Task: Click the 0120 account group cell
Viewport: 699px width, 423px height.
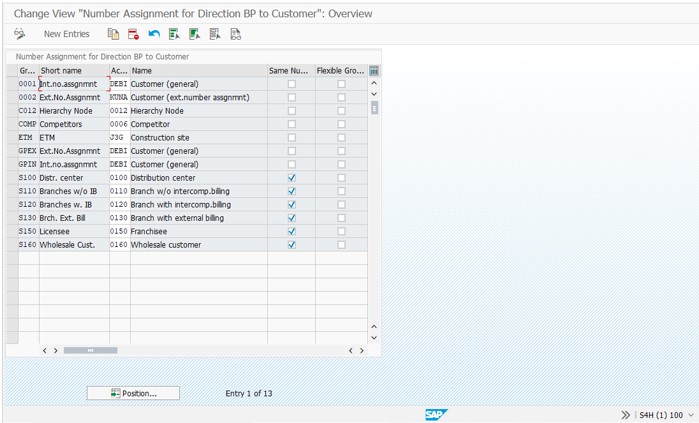Action: [120, 205]
